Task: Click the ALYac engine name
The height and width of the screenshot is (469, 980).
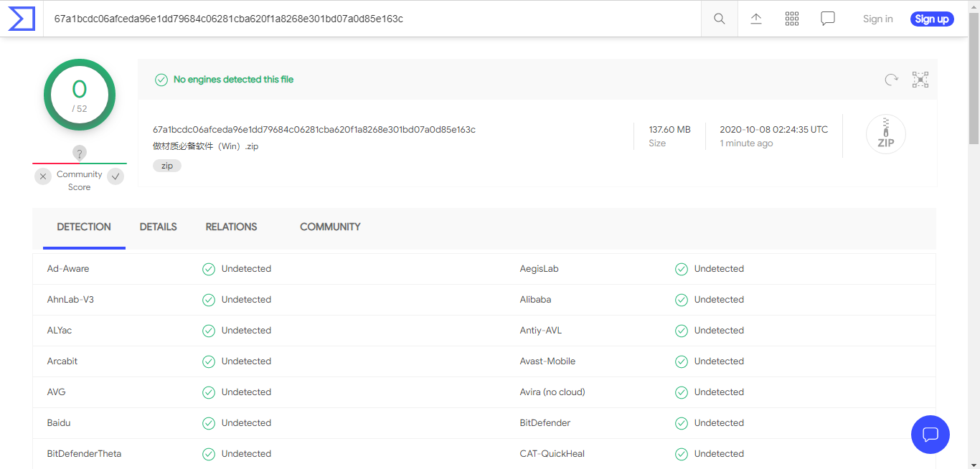Action: [60, 331]
